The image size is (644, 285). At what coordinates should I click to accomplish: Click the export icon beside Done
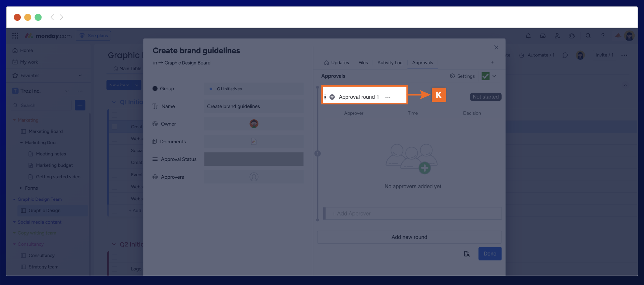click(467, 254)
